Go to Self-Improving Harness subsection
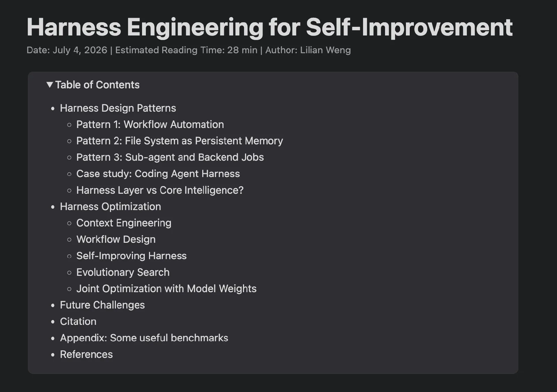 [131, 256]
